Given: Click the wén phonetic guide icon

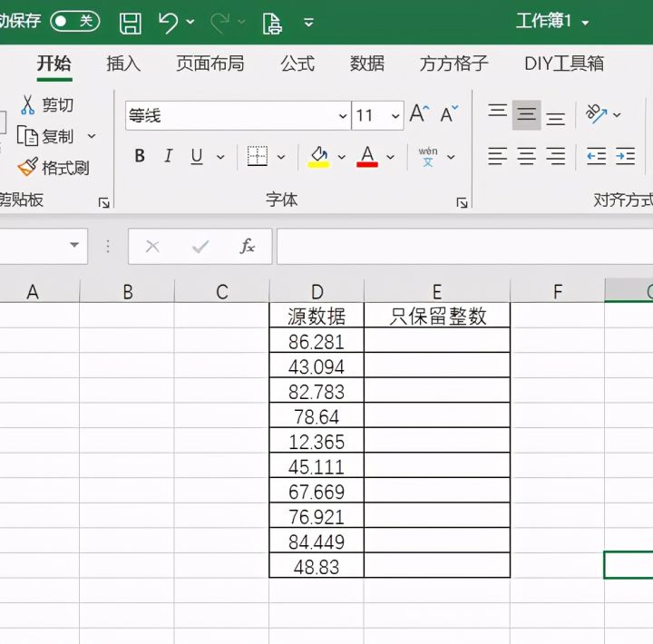Looking at the screenshot, I should tap(428, 157).
